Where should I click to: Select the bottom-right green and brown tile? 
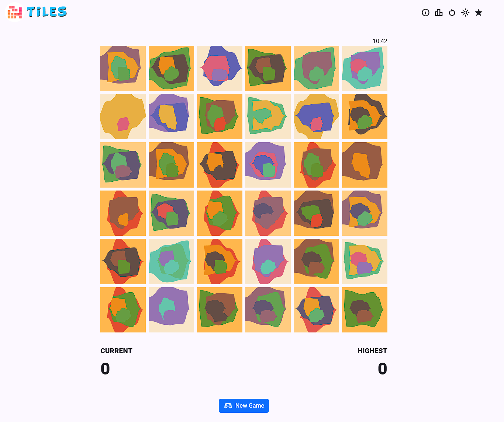pyautogui.click(x=365, y=310)
